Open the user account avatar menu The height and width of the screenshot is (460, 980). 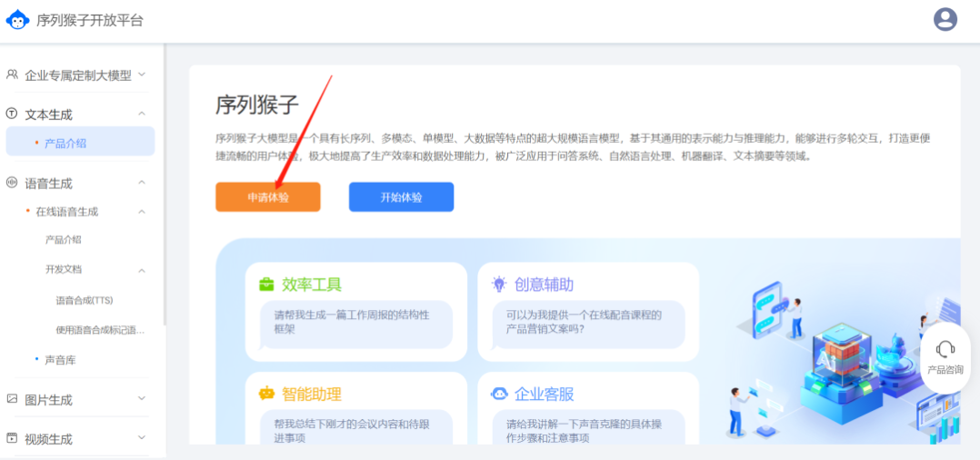point(945,19)
